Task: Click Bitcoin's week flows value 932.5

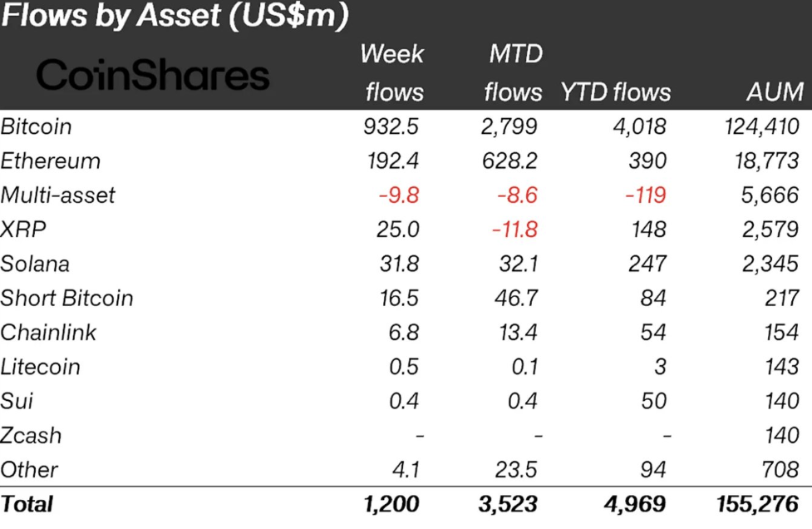Action: tap(392, 126)
